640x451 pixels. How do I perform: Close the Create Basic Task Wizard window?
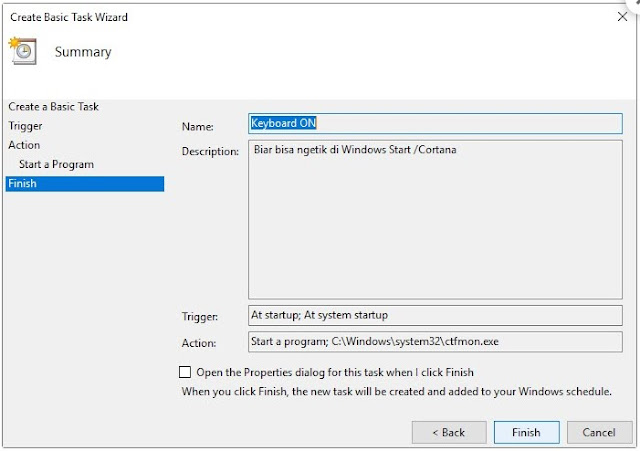622,17
